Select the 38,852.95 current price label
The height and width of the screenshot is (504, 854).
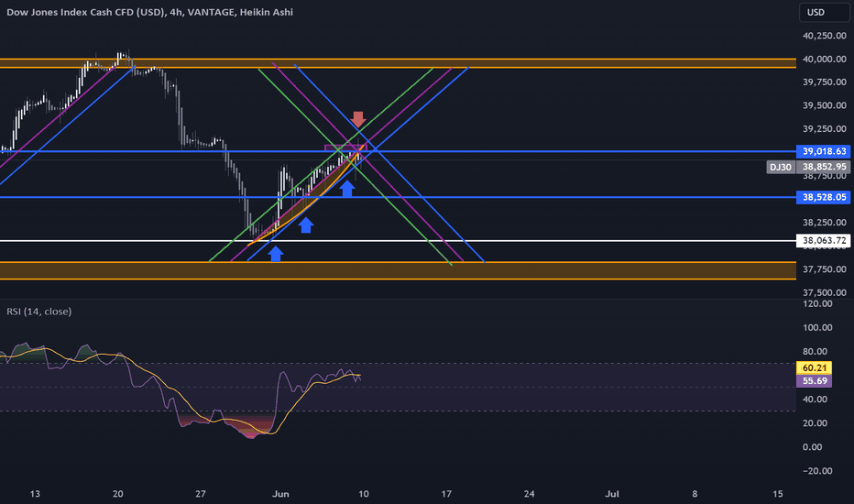click(824, 167)
